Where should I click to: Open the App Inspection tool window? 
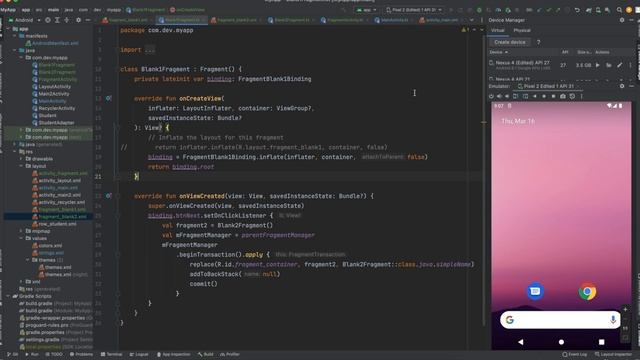tap(173, 354)
